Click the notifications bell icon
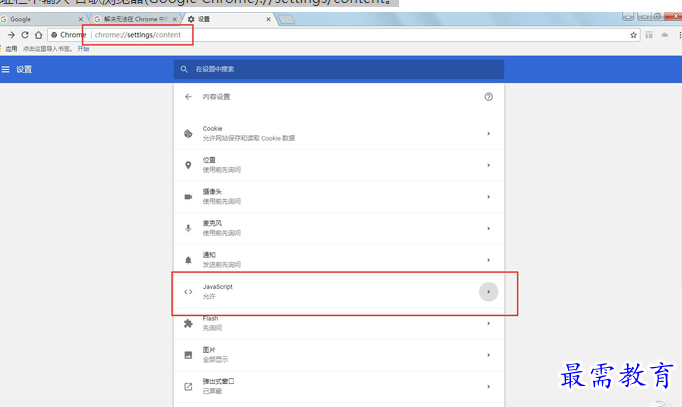The width and height of the screenshot is (682, 407). pyautogui.click(x=188, y=260)
